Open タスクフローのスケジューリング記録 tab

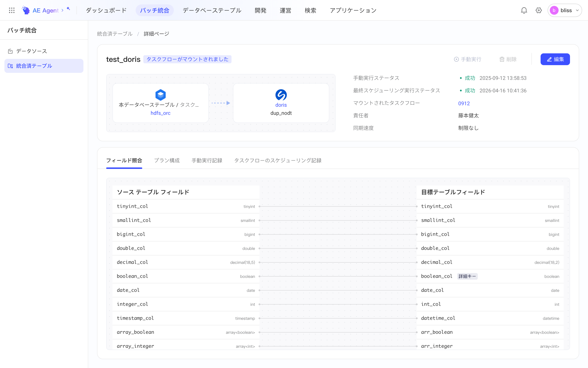click(x=278, y=160)
